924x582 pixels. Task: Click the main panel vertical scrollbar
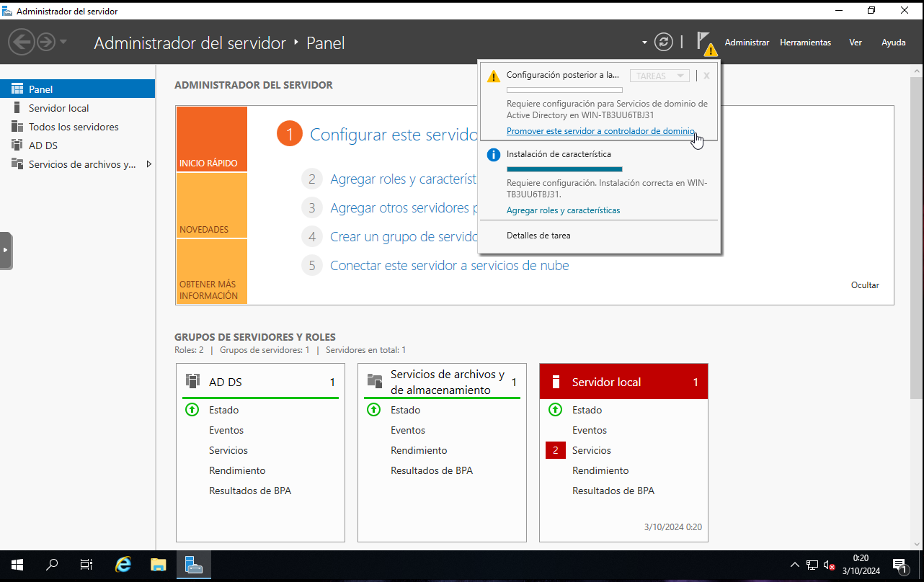917,238
